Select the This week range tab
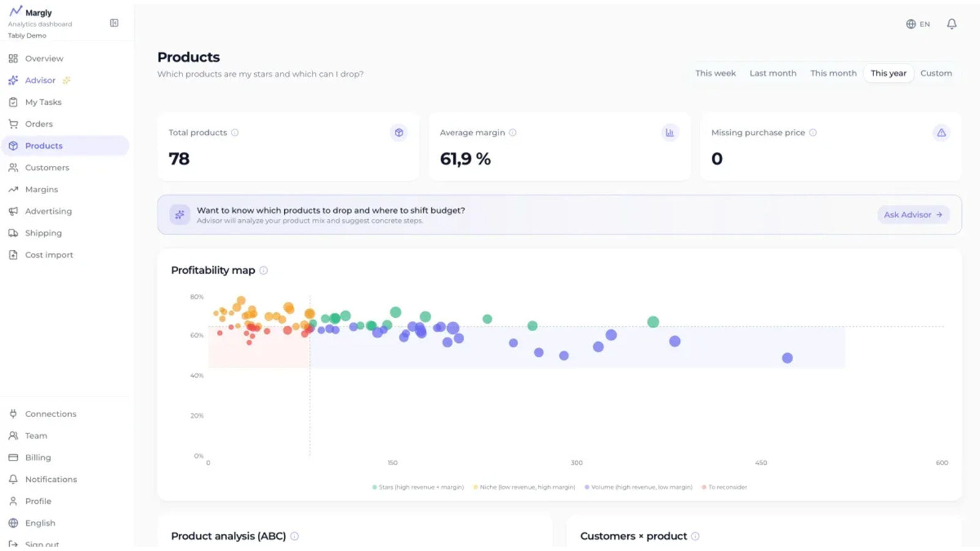The width and height of the screenshot is (980, 551). [715, 73]
